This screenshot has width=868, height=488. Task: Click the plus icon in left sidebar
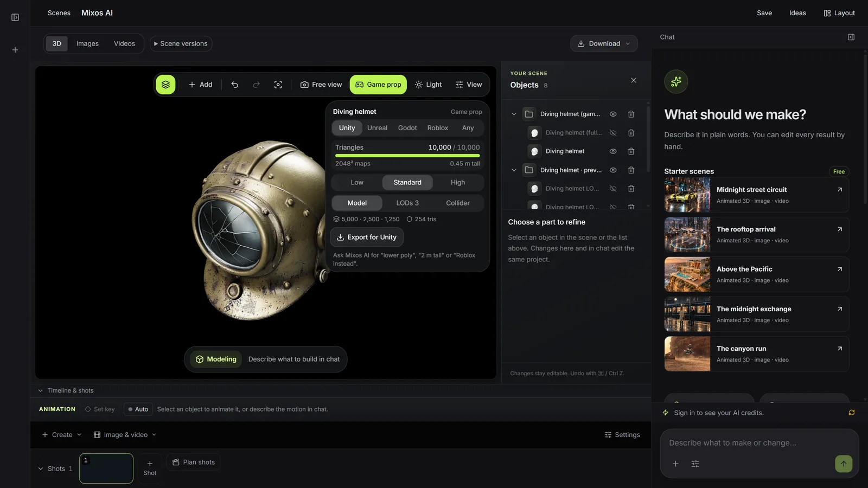click(x=15, y=50)
